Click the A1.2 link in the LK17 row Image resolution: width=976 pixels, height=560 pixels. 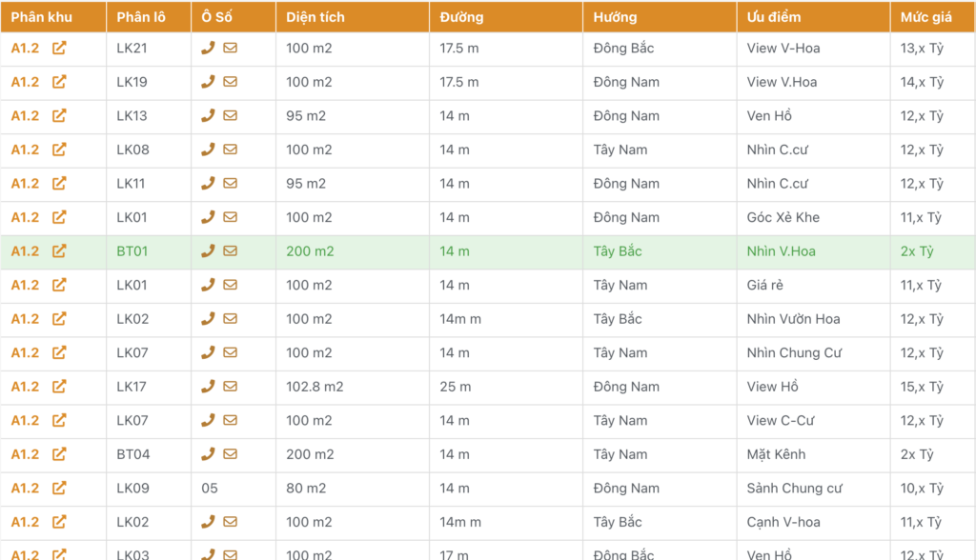click(x=25, y=387)
